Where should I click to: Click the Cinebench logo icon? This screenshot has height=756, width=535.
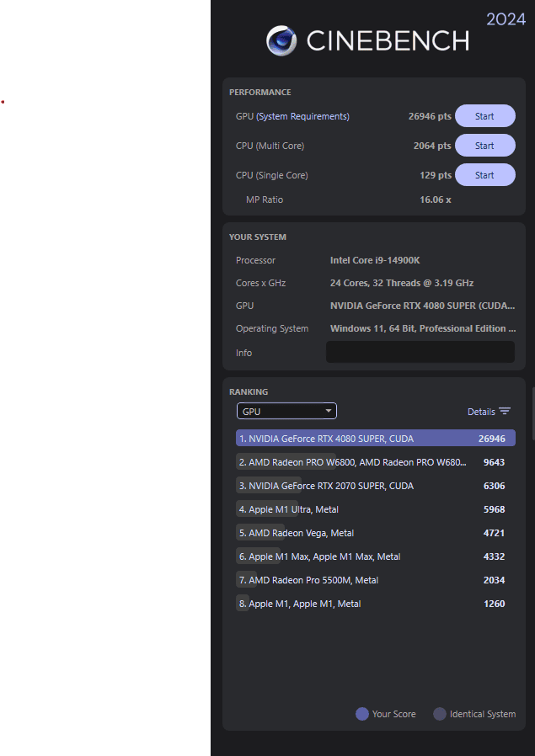281,41
